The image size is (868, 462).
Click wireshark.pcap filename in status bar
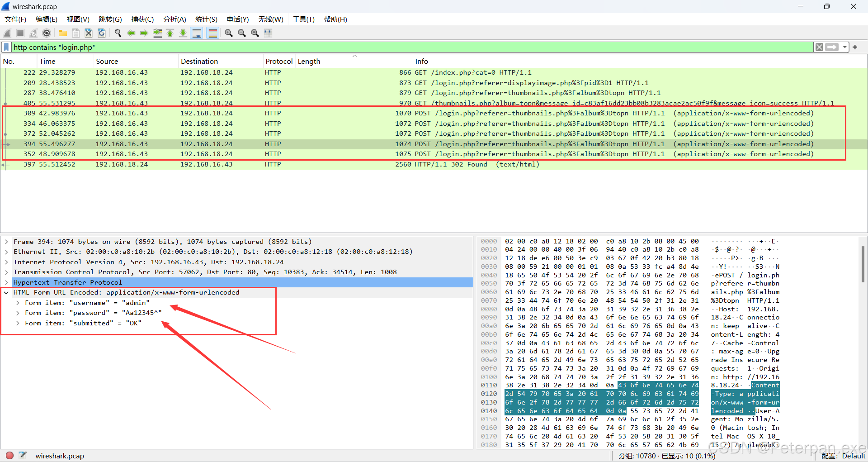click(60, 456)
